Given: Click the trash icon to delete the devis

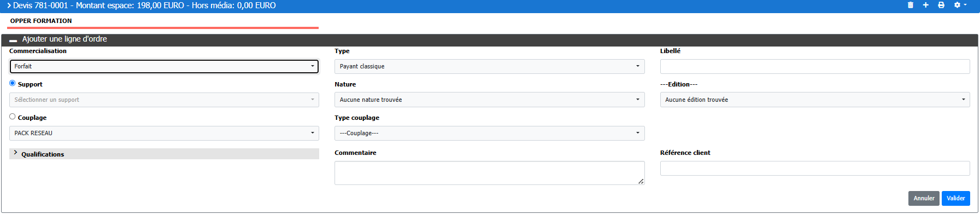Looking at the screenshot, I should coord(911,5).
